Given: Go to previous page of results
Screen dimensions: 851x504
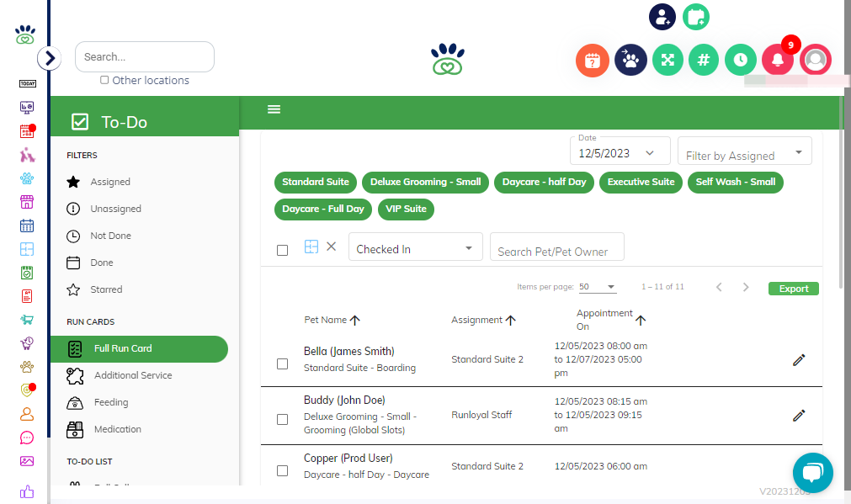Looking at the screenshot, I should 719,287.
